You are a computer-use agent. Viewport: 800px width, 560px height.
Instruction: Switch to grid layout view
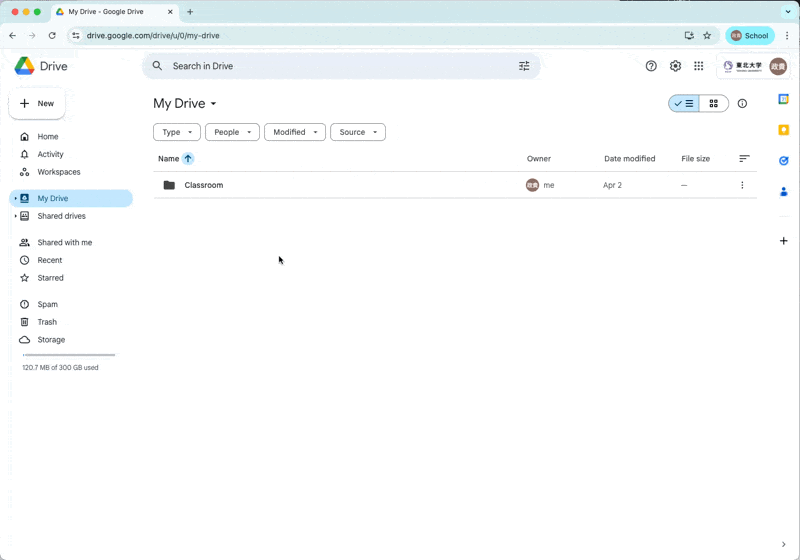[713, 104]
